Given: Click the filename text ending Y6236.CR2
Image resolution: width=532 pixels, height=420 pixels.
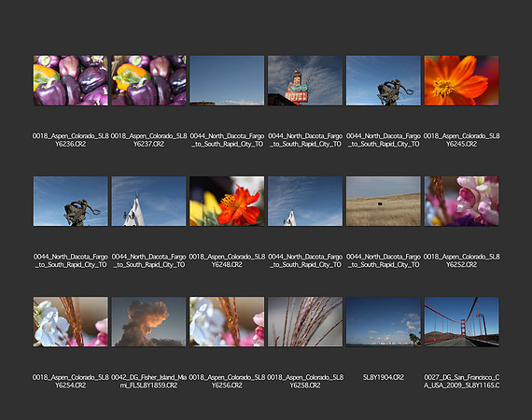Looking at the screenshot, I should coord(71,140).
